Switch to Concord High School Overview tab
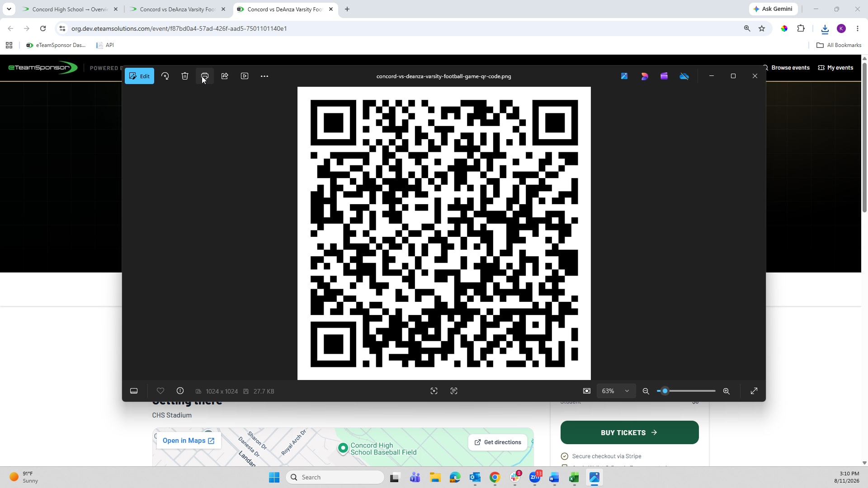 click(x=70, y=9)
